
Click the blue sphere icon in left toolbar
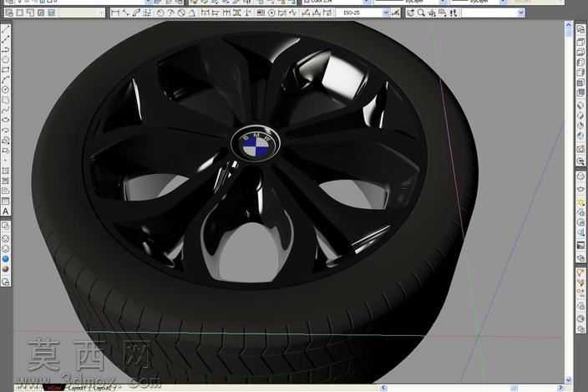pyautogui.click(x=6, y=259)
